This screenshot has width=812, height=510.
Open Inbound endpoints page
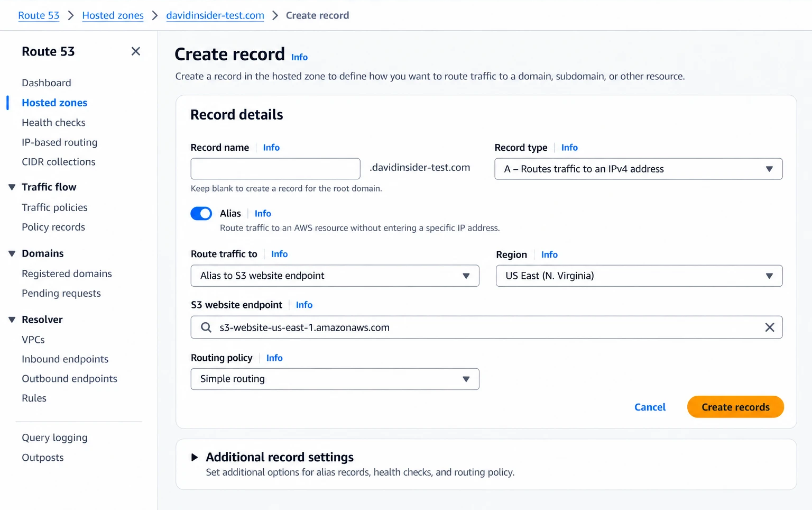click(x=65, y=359)
